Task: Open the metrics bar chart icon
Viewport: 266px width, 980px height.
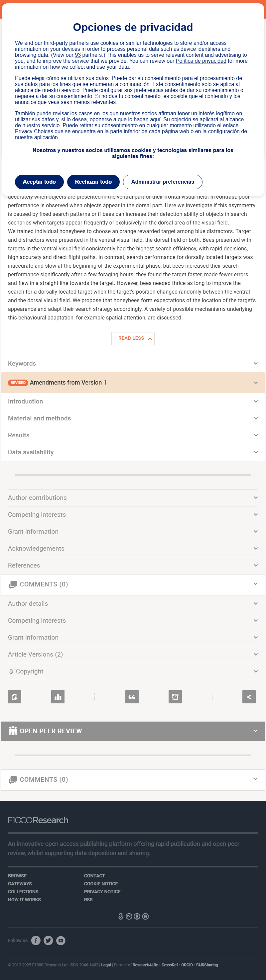Action: coord(58,697)
